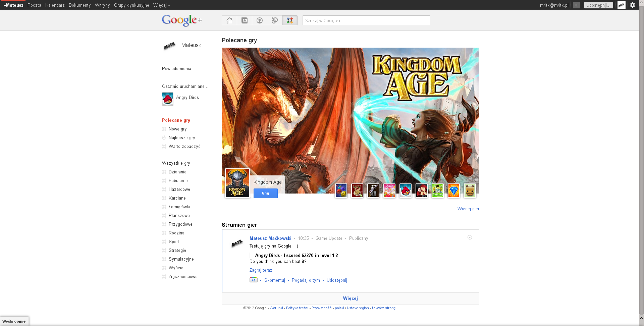Open the settings gear icon
Image resolution: width=644 pixels, height=326 pixels.
633,5
